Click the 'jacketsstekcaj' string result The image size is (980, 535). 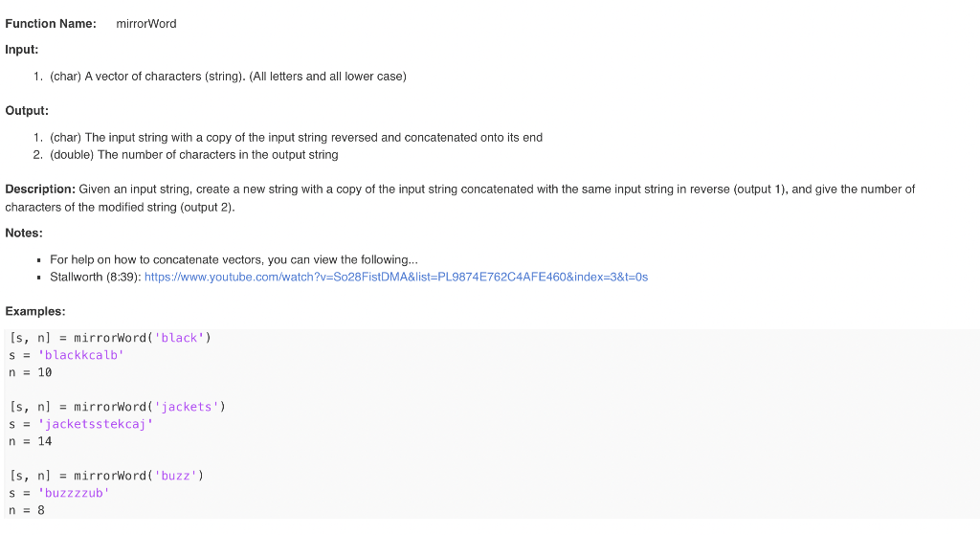click(96, 424)
